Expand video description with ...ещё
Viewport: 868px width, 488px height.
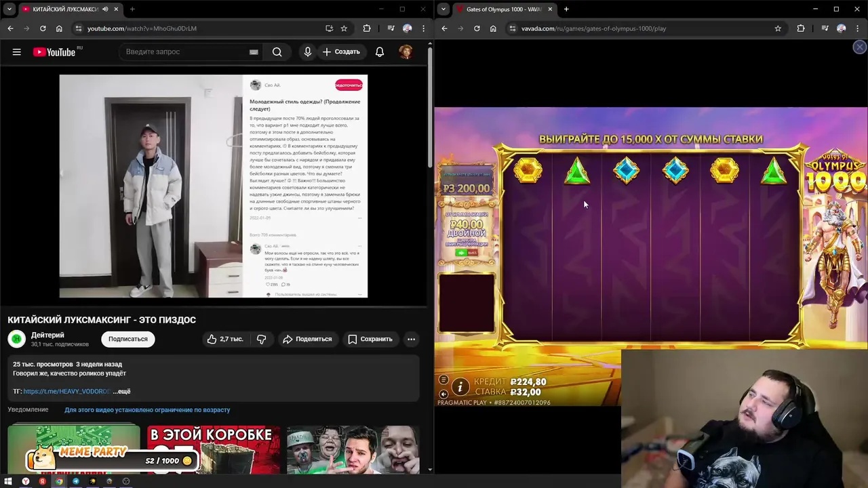click(x=122, y=391)
